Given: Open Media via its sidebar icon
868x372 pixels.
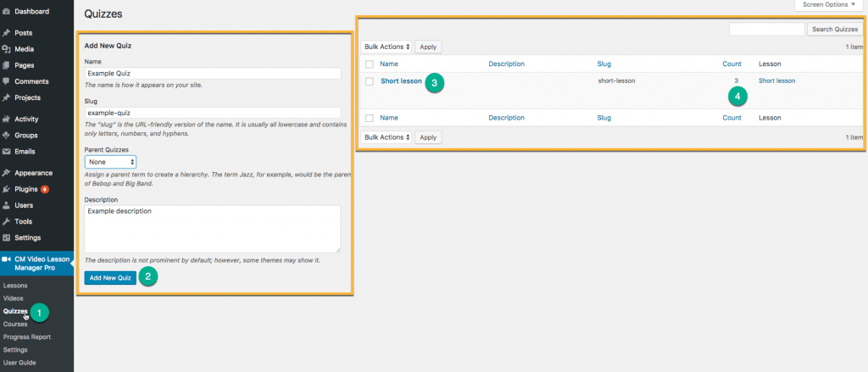Looking at the screenshot, I should click(7, 48).
